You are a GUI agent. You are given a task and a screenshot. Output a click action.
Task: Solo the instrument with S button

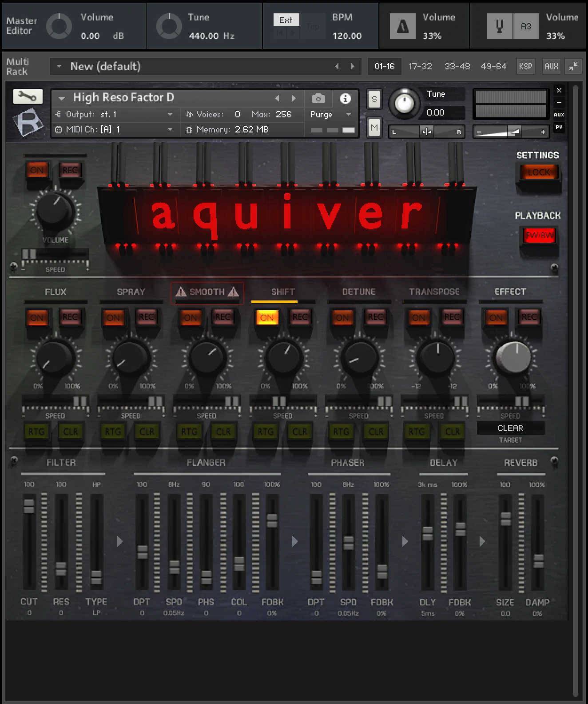tap(374, 99)
